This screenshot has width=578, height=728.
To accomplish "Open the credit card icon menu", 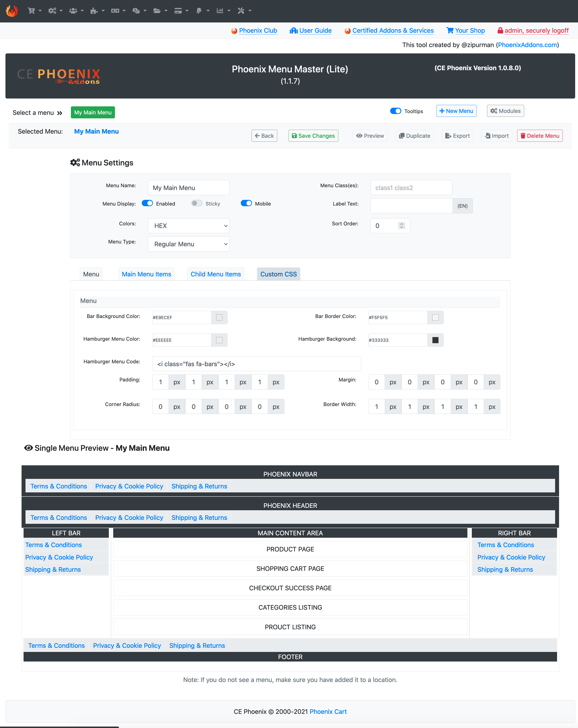I will coord(181,11).
